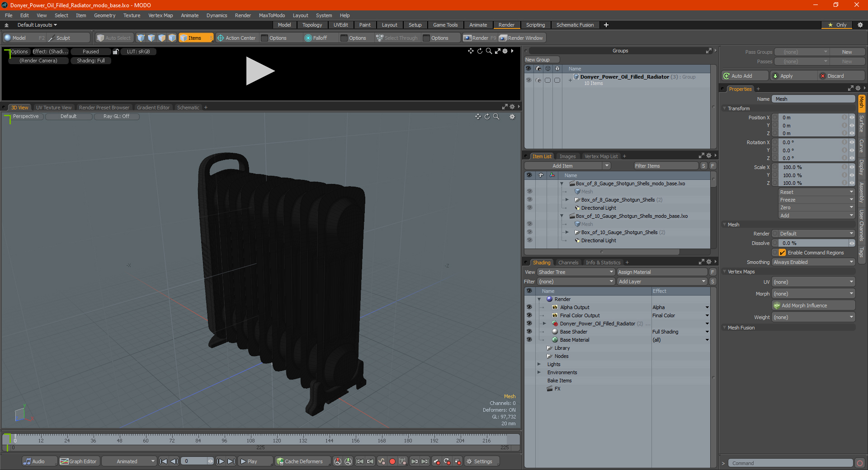Viewport: 868px width, 470px height.
Task: Open the Texture menu
Action: (x=132, y=15)
